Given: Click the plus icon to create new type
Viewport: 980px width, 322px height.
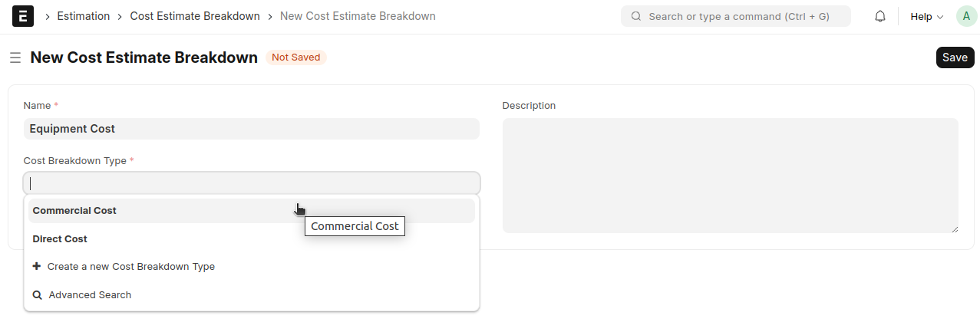Looking at the screenshot, I should [37, 267].
